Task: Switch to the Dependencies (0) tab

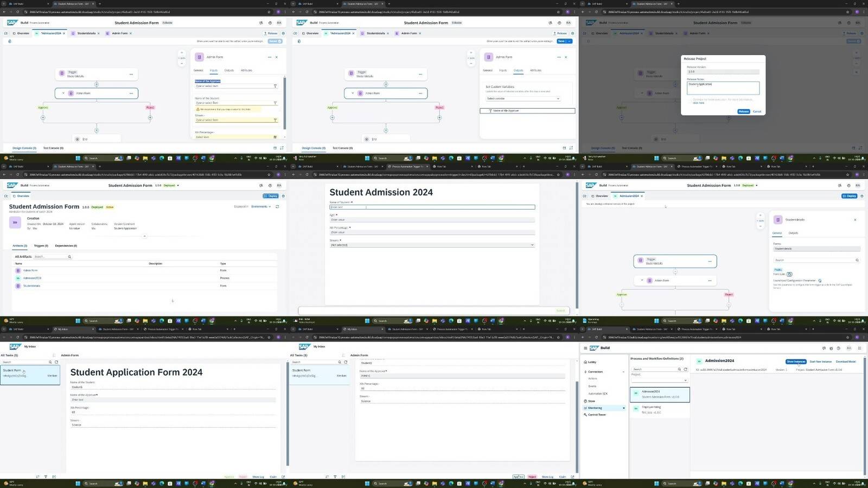Action: (66, 246)
